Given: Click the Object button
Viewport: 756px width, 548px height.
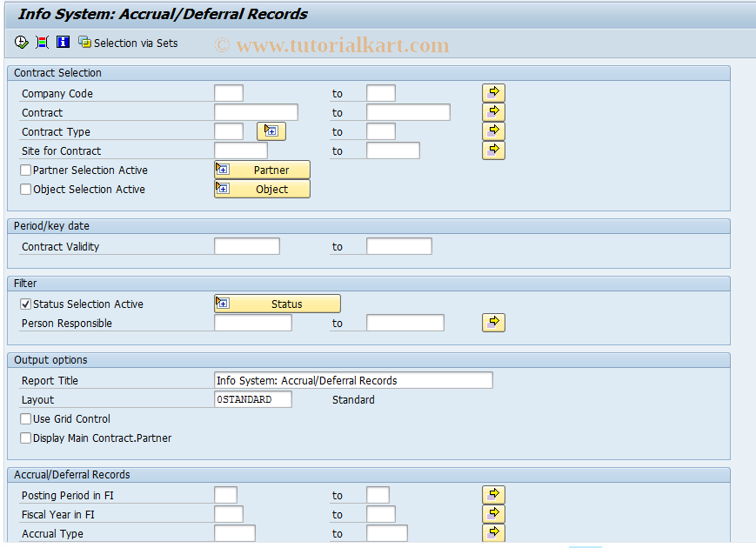Looking at the screenshot, I should coord(262,189).
